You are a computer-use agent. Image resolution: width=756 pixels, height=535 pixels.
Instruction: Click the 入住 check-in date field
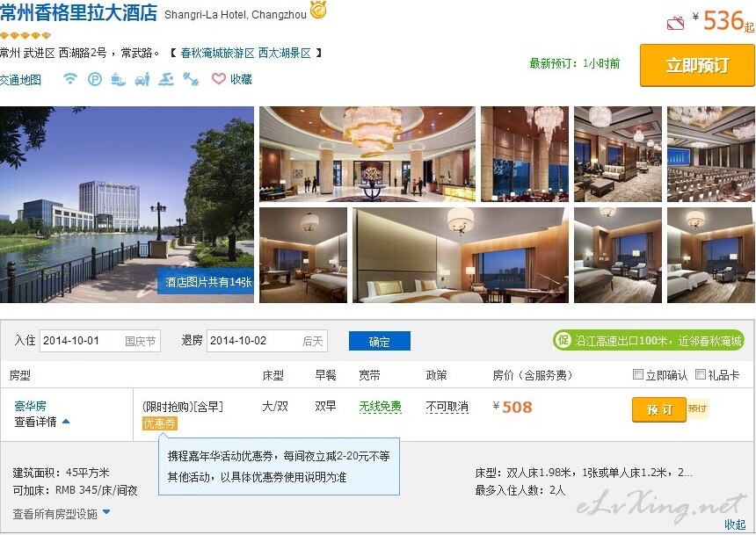(x=100, y=341)
